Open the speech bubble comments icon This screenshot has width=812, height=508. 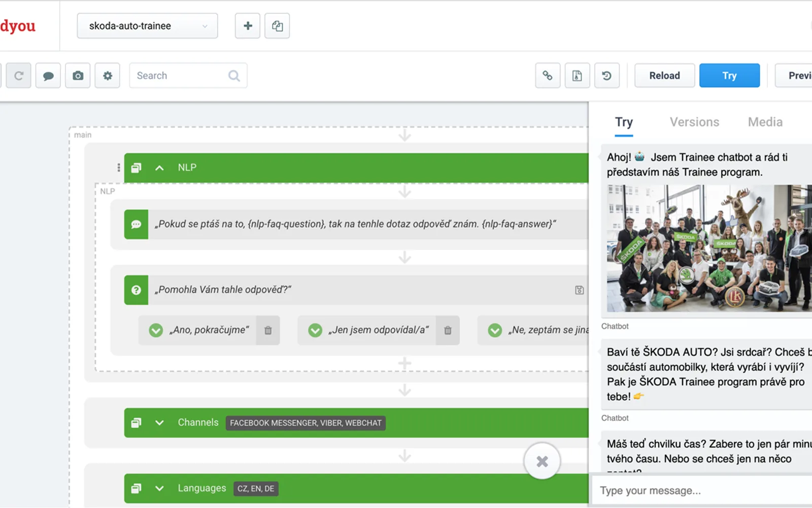pos(48,76)
